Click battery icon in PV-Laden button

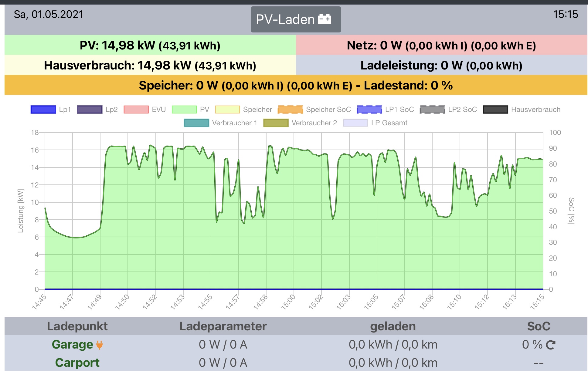[324, 19]
